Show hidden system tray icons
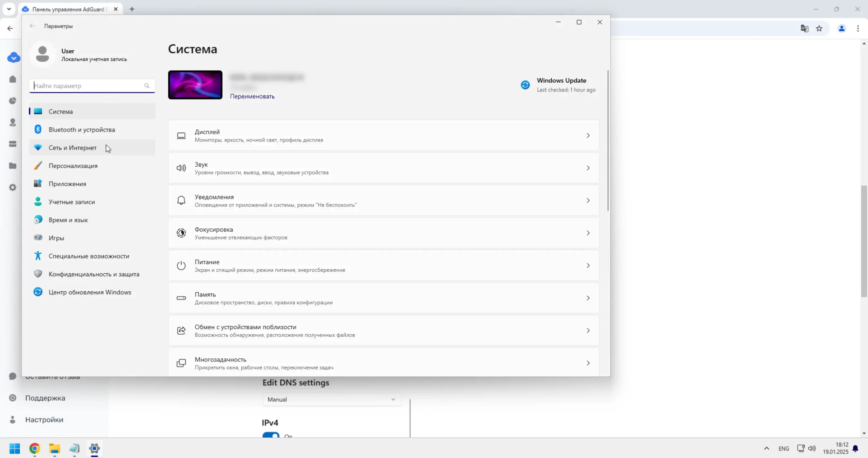 point(766,448)
